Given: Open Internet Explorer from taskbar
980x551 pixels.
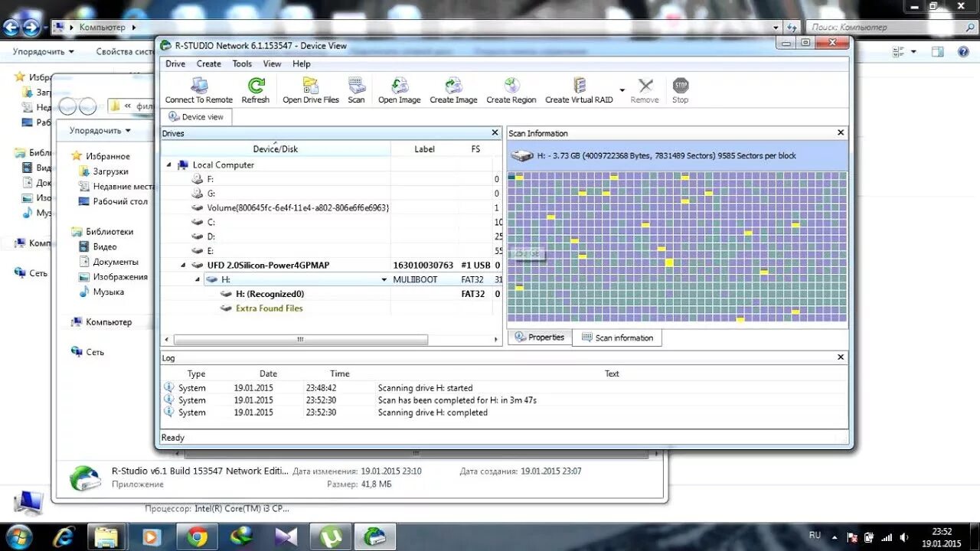Looking at the screenshot, I should click(x=62, y=536).
